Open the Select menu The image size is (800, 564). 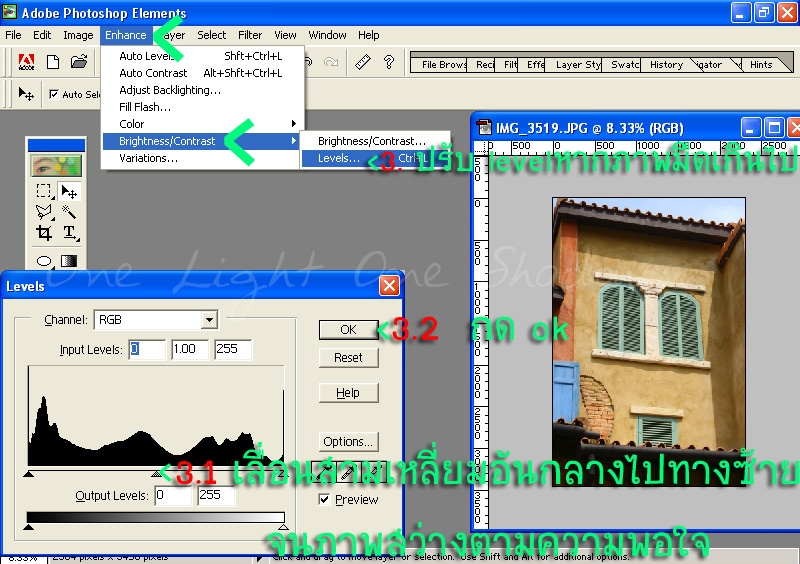click(x=211, y=35)
